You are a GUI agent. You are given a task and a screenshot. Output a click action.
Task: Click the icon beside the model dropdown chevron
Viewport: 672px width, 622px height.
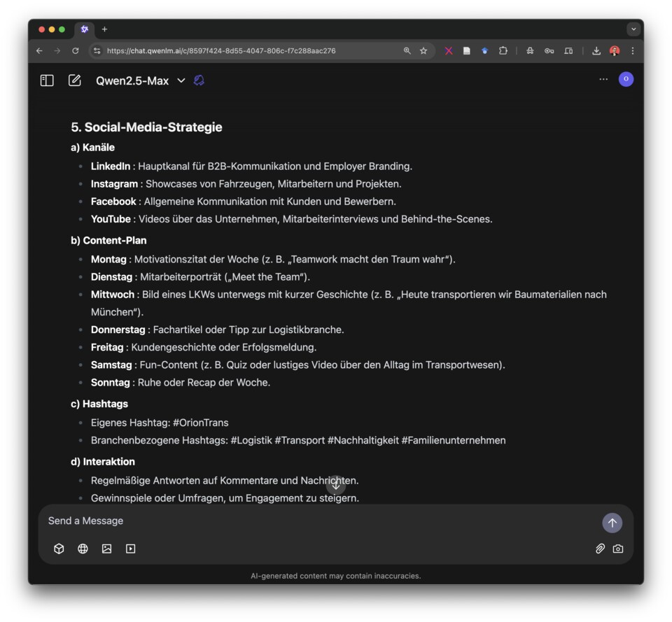click(199, 80)
